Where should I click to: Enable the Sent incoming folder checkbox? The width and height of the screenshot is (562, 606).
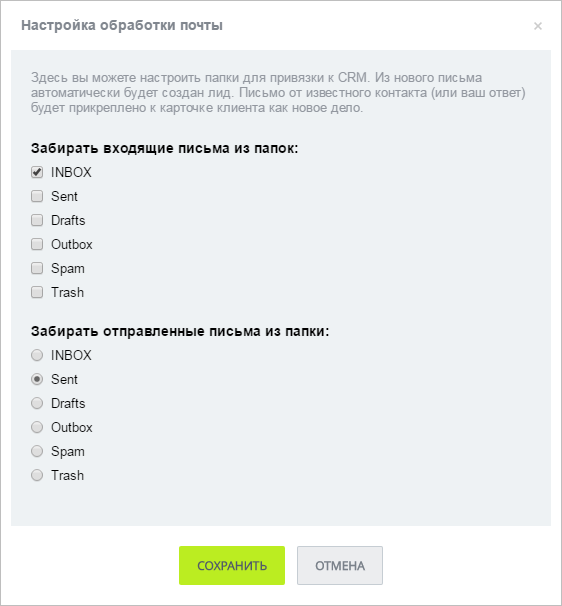tap(37, 196)
